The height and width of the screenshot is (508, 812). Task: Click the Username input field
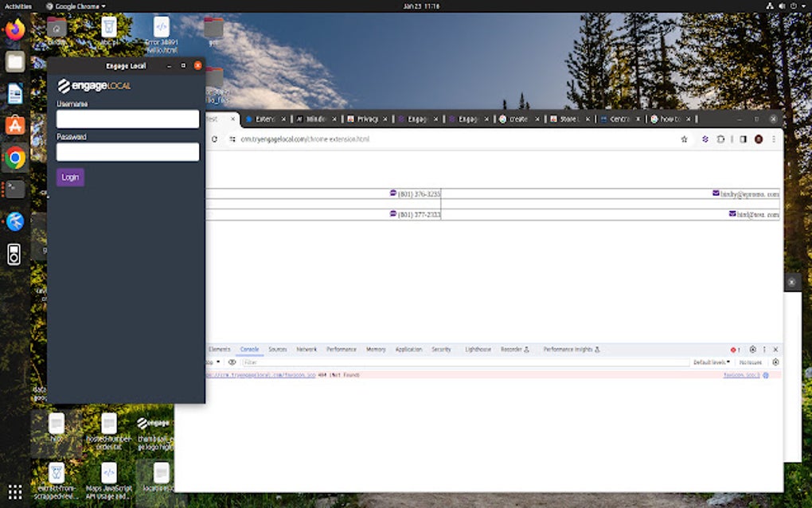tap(127, 119)
